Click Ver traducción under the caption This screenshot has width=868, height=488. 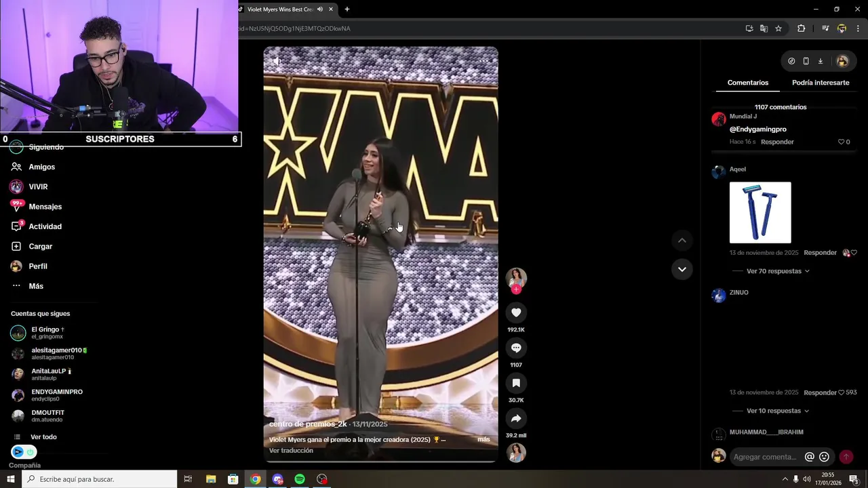point(291,451)
